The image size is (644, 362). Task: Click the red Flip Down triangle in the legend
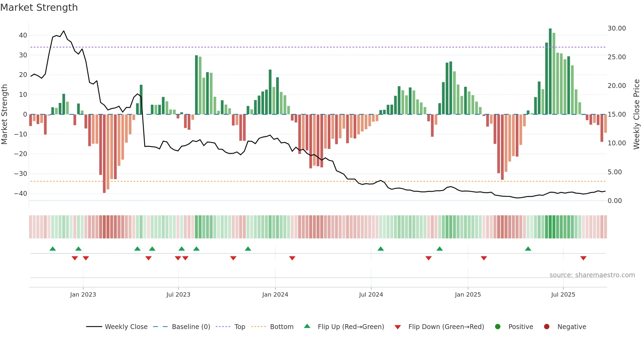pos(398,327)
